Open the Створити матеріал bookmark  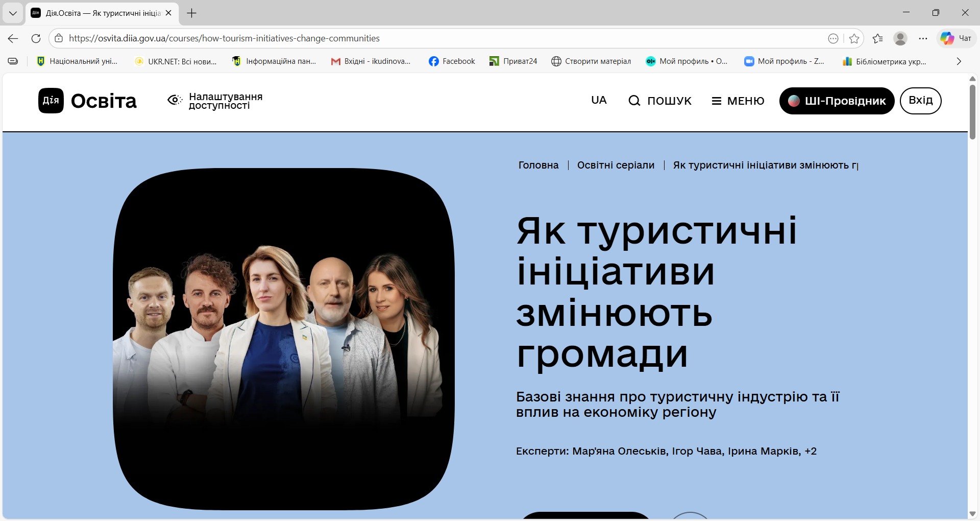tap(591, 61)
